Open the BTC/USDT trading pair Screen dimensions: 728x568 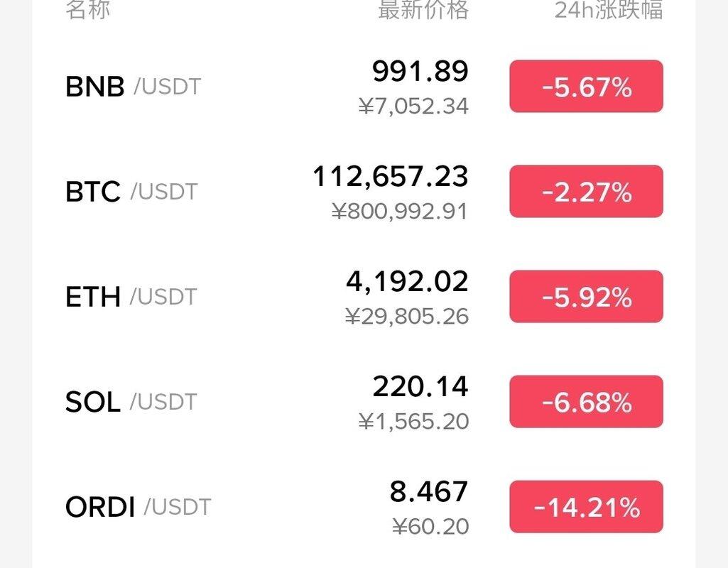[364, 191]
